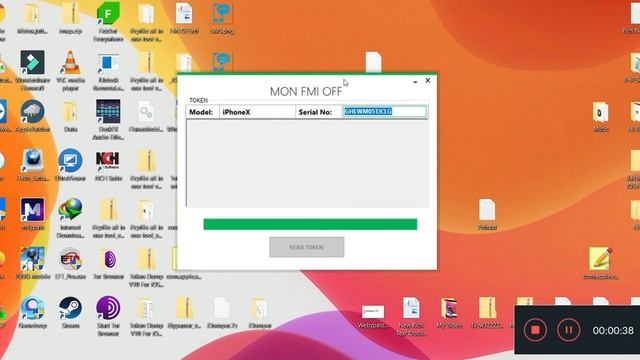Open the Steam desktop shortcut
Image resolution: width=640 pixels, height=360 pixels.
(x=70, y=312)
